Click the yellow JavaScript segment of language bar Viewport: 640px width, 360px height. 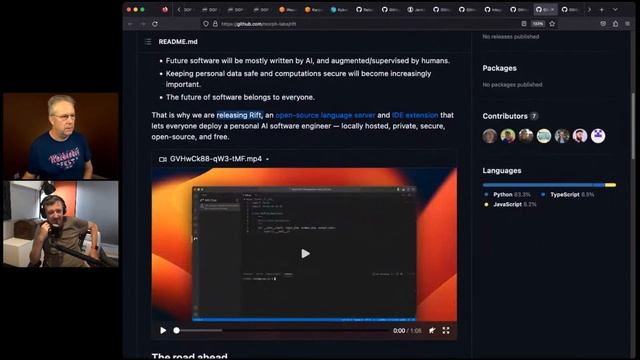[611, 185]
